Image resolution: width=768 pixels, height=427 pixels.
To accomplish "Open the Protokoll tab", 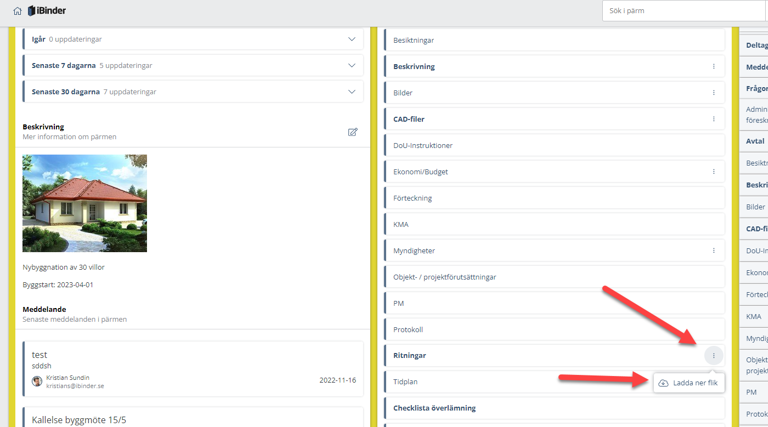I will [x=554, y=330].
